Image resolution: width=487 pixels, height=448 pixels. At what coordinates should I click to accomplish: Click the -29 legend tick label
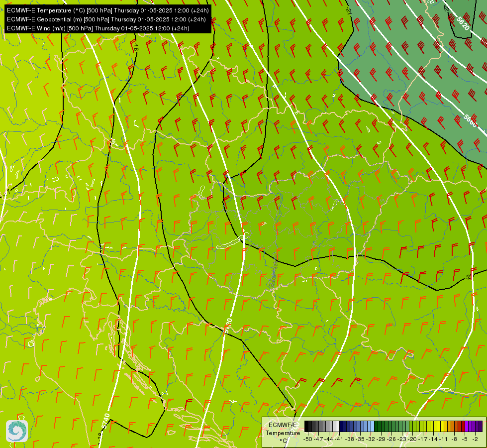point(381,440)
